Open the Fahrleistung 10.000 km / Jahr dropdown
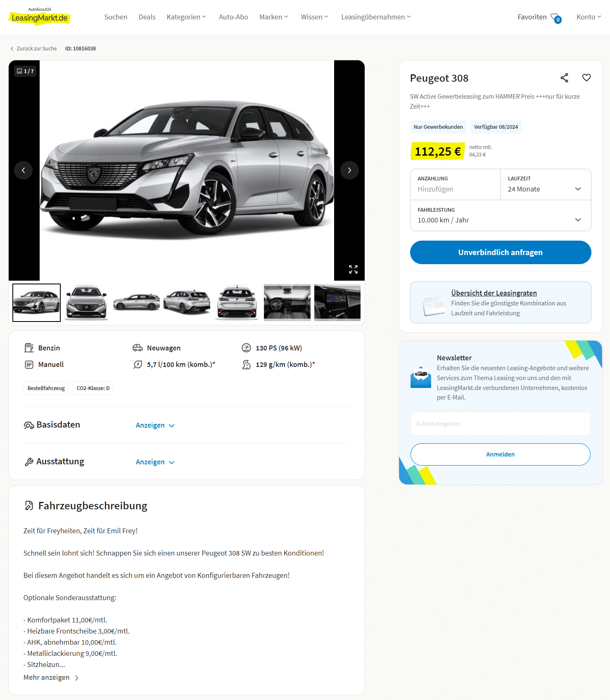Screen dimensions: 610x700 [x=501, y=215]
